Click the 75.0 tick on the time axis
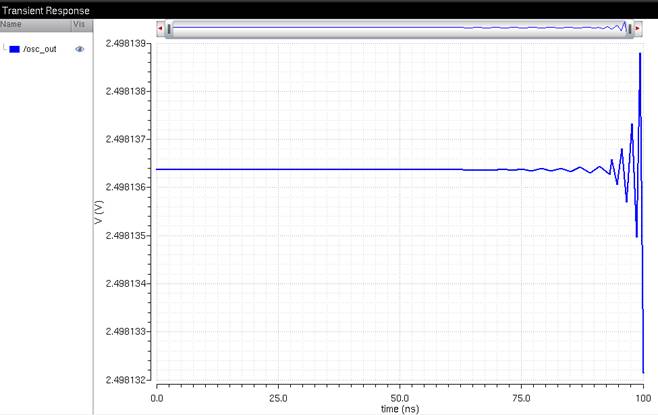The image size is (658, 415). click(522, 397)
